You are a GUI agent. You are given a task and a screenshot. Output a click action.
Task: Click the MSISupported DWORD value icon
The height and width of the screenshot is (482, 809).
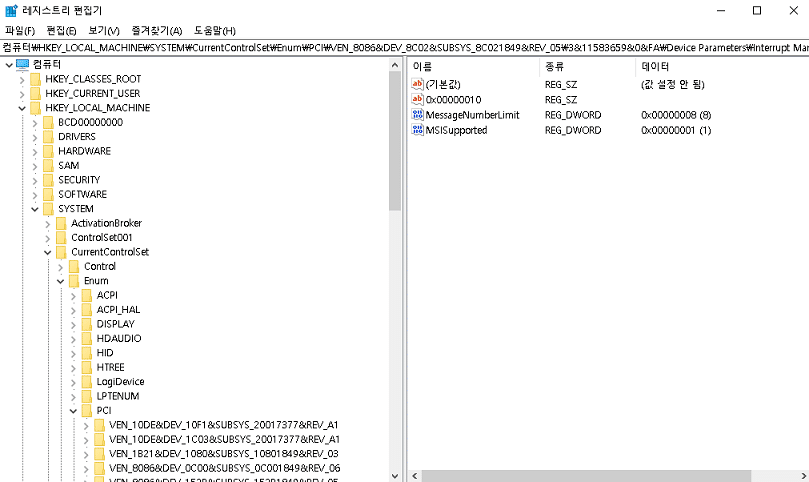[418, 130]
